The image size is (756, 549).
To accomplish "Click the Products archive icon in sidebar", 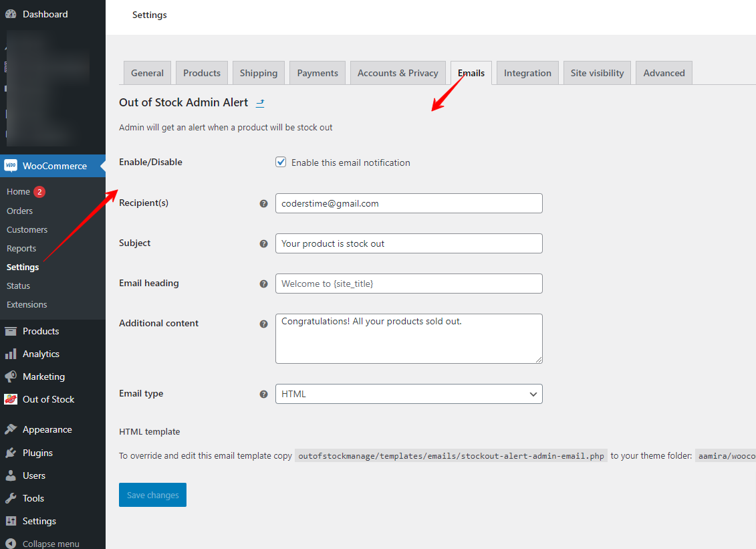I will (11, 331).
